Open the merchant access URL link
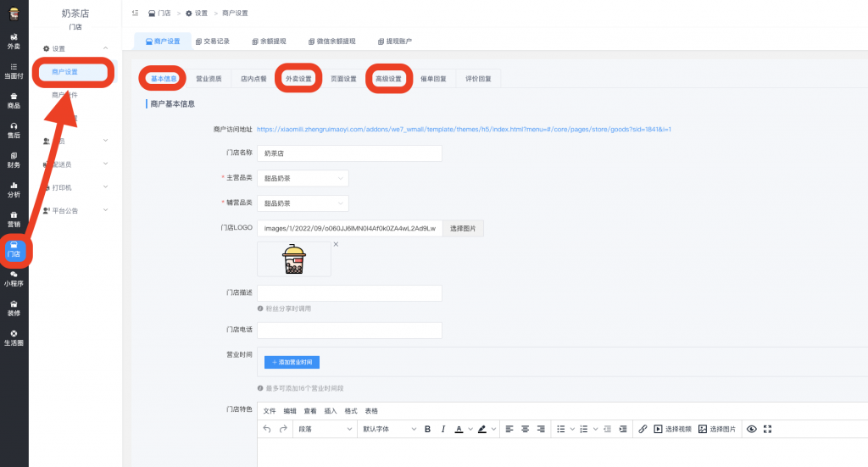This screenshot has width=868, height=467. click(464, 130)
